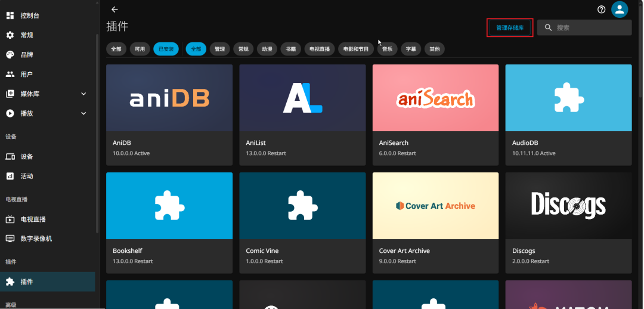Open the AniDB plugin thumbnail
Image resolution: width=644 pixels, height=309 pixels.
tap(169, 98)
